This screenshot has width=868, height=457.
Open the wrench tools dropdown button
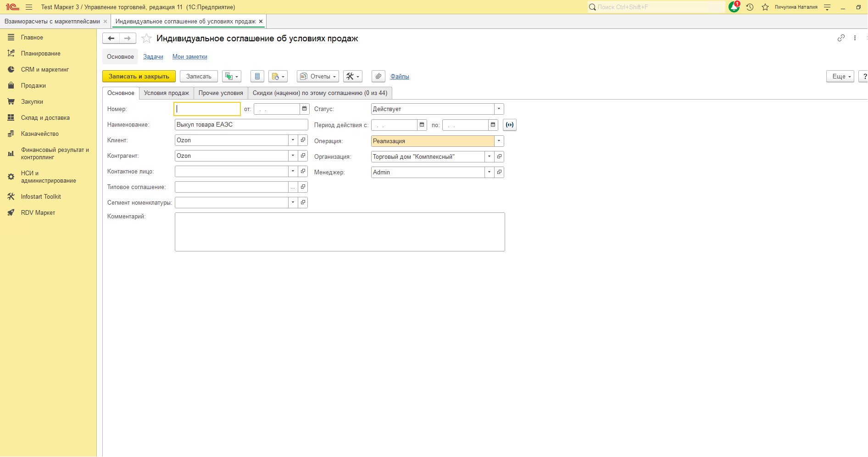click(352, 76)
